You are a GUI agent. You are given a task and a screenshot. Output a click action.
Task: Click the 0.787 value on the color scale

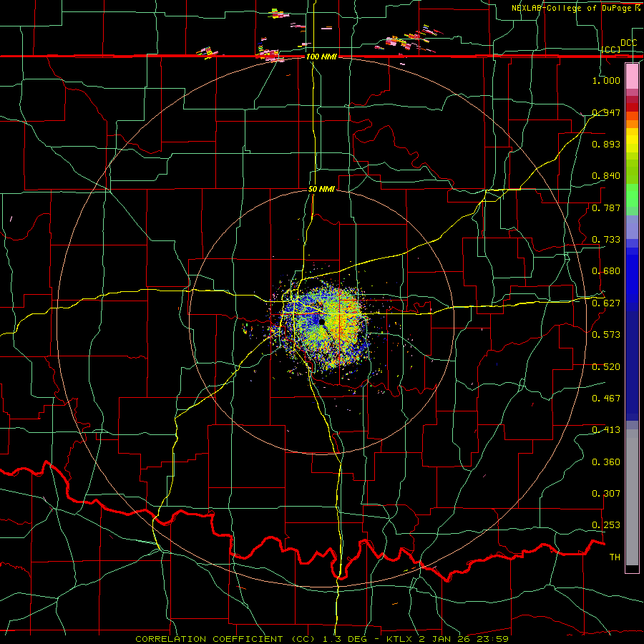pyautogui.click(x=606, y=208)
